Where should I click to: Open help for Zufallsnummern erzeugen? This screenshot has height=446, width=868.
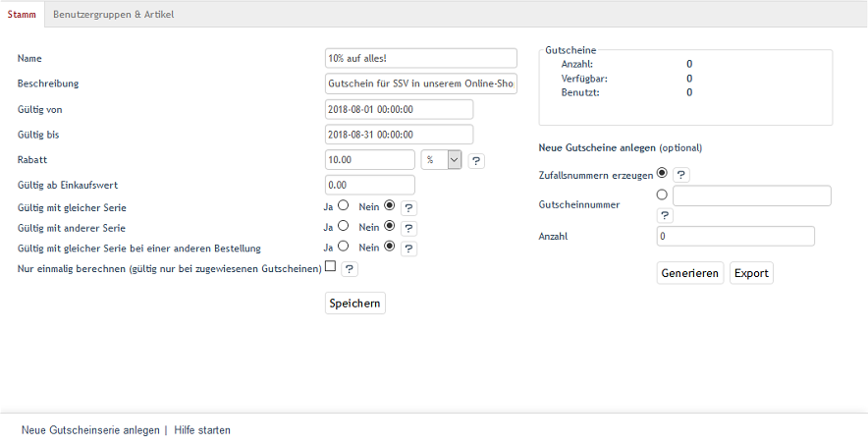click(681, 174)
